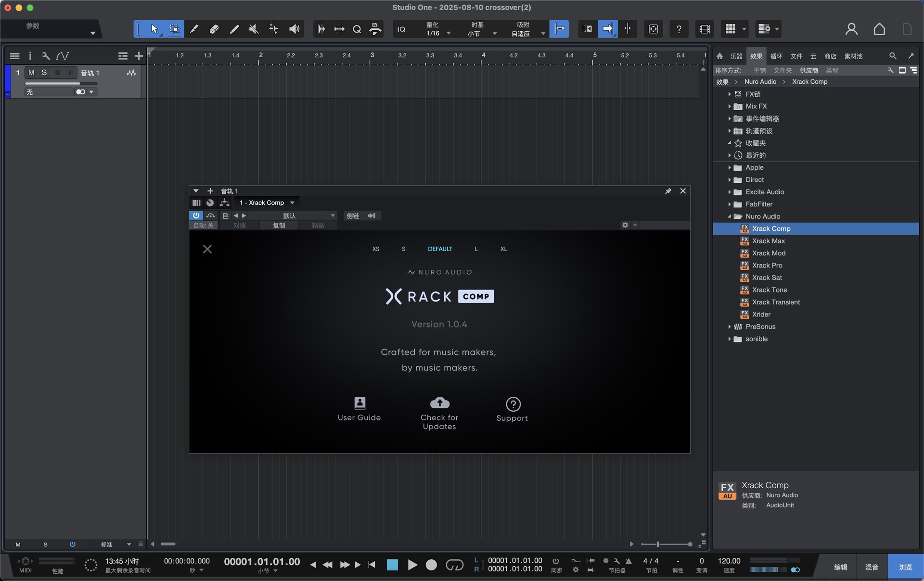Viewport: 924px width, 581px height.
Task: Expand the Apple vendor folder
Action: 730,167
